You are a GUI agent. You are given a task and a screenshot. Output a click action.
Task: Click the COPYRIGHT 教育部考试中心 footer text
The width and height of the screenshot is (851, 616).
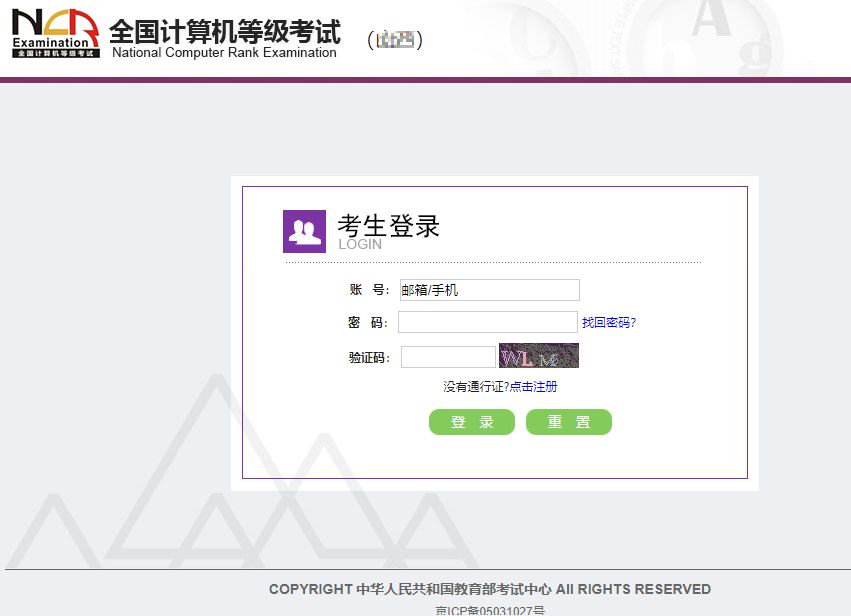pyautogui.click(x=490, y=589)
